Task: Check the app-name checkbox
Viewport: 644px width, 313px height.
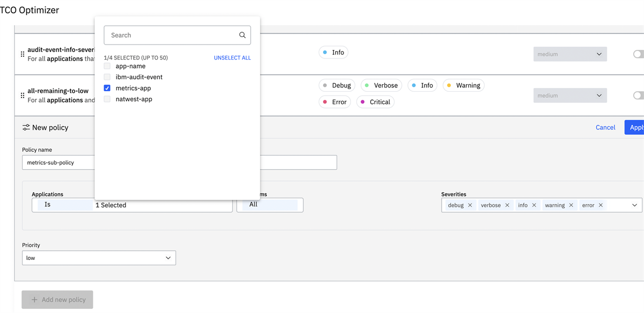Action: [107, 66]
